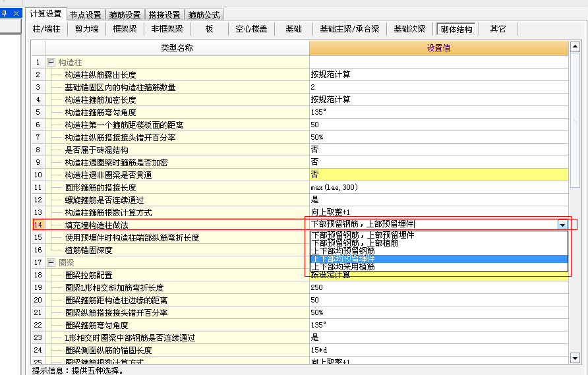Image resolution: width=588 pixels, height=375 pixels.
Task: Choose 上下部均预留钢筋 option
Action: (x=439, y=251)
